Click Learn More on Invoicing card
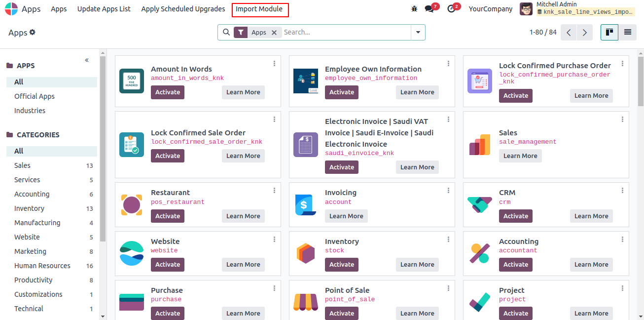Viewport: 644px width, 320px height. (x=346, y=216)
